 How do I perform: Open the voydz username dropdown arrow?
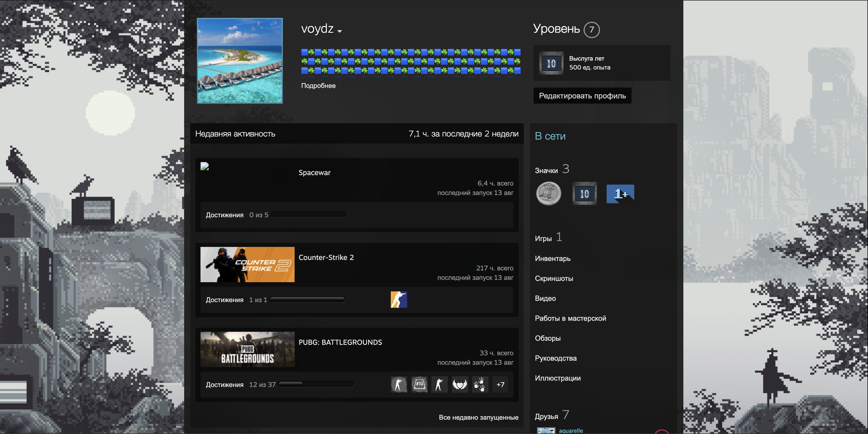339,31
